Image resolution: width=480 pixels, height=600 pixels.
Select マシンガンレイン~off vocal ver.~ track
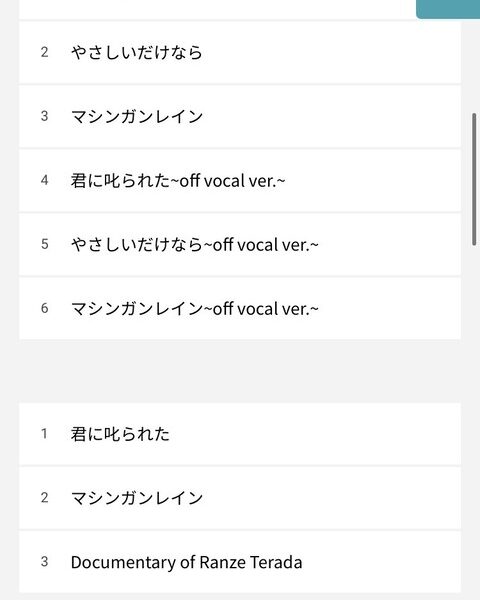[240, 308]
